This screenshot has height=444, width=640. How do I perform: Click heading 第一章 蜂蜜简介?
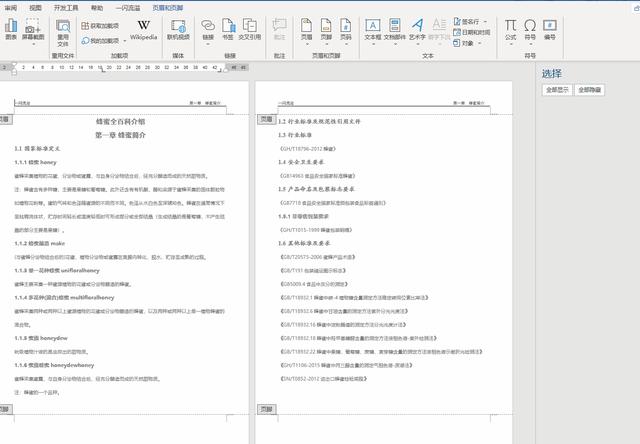point(120,135)
